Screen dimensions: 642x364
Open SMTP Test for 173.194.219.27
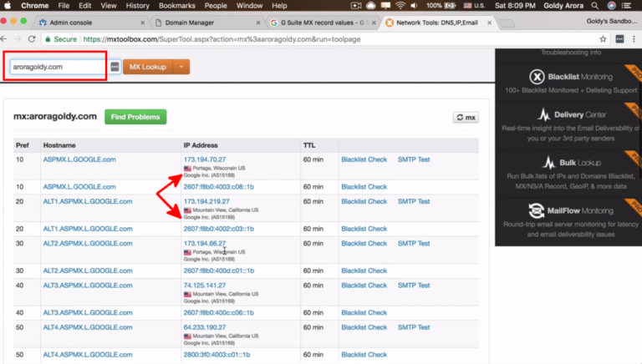[x=414, y=201]
